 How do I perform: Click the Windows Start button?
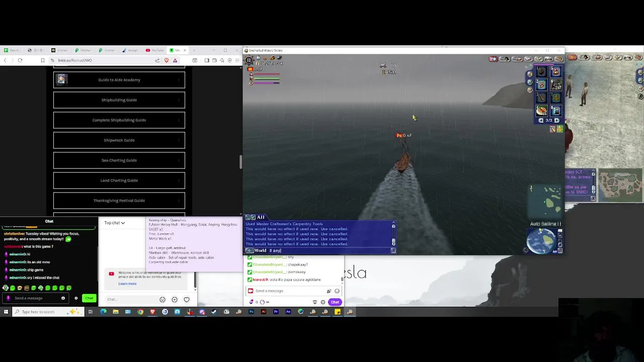6,312
